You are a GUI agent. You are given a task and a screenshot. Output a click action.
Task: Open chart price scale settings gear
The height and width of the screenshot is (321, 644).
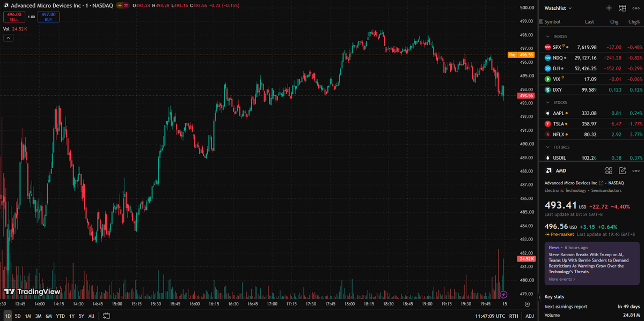click(527, 304)
